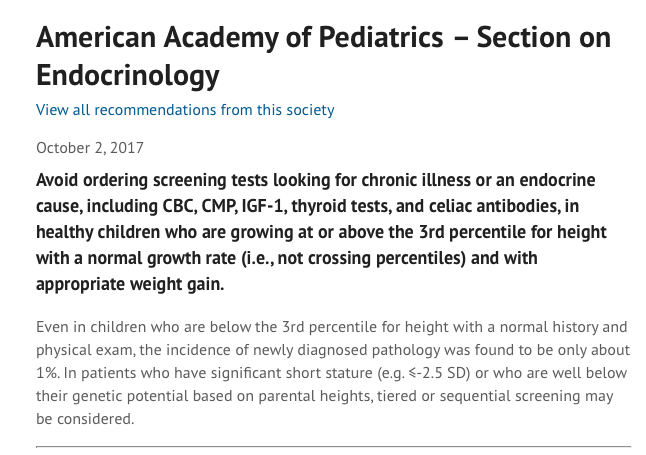This screenshot has height=455, width=646.
Task: Click 'celiac antibodies' in the bold recommendation
Action: pyautogui.click(x=494, y=206)
